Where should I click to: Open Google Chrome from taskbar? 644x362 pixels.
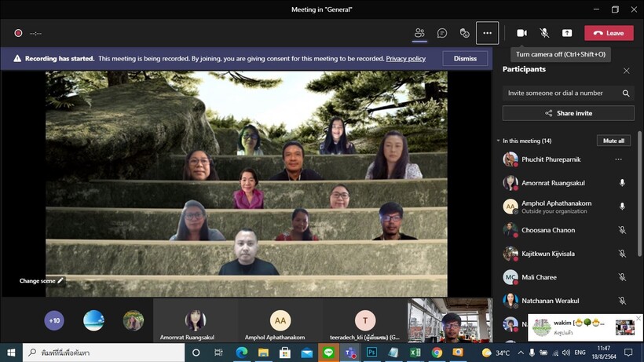point(437,353)
